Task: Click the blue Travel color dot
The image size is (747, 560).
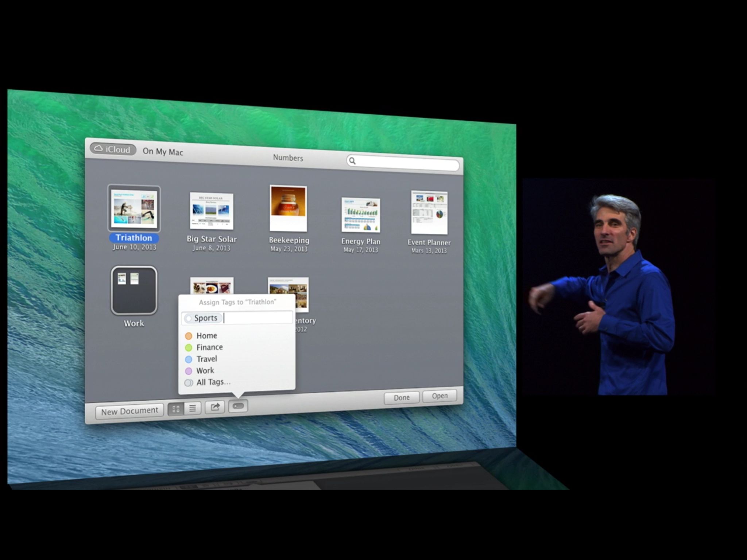Action: (x=189, y=359)
